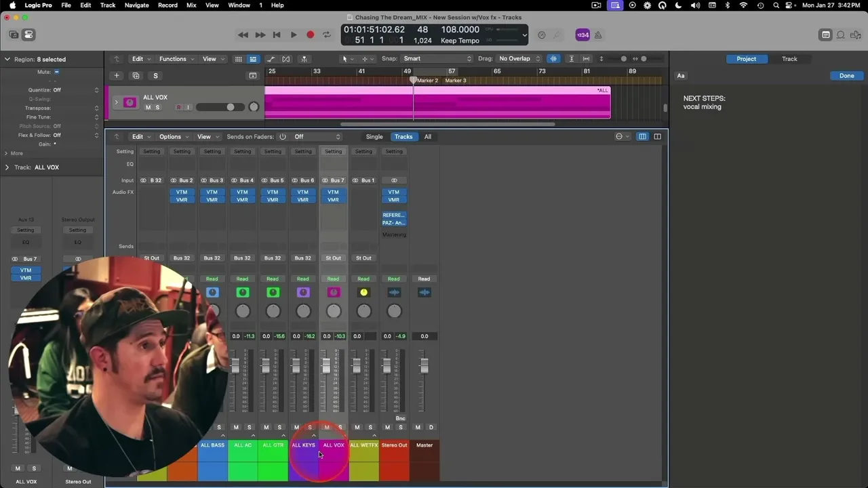
Task: Show automation view icon in tracks toolbar
Action: 271,59
